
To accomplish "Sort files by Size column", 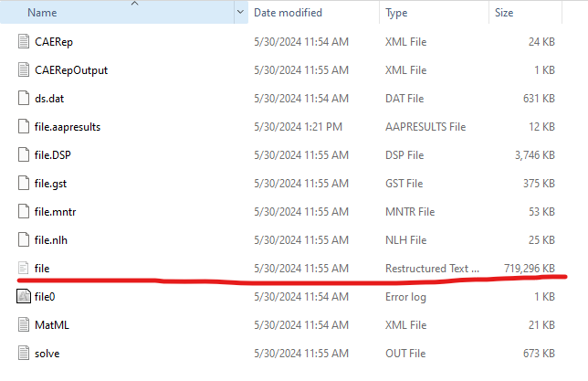I will tap(504, 13).
